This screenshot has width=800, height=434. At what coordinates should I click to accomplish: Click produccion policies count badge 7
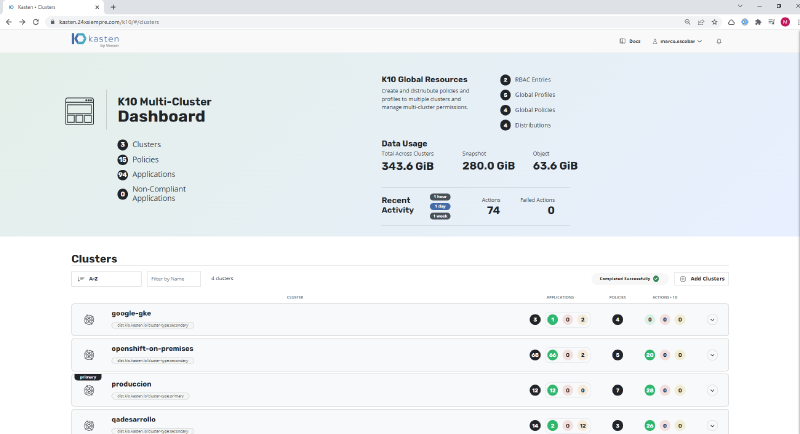coord(617,390)
